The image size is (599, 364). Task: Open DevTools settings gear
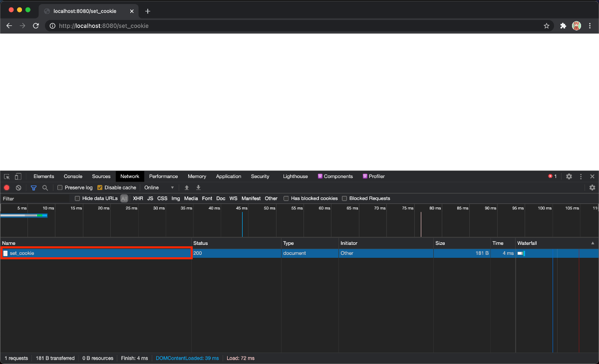(569, 177)
